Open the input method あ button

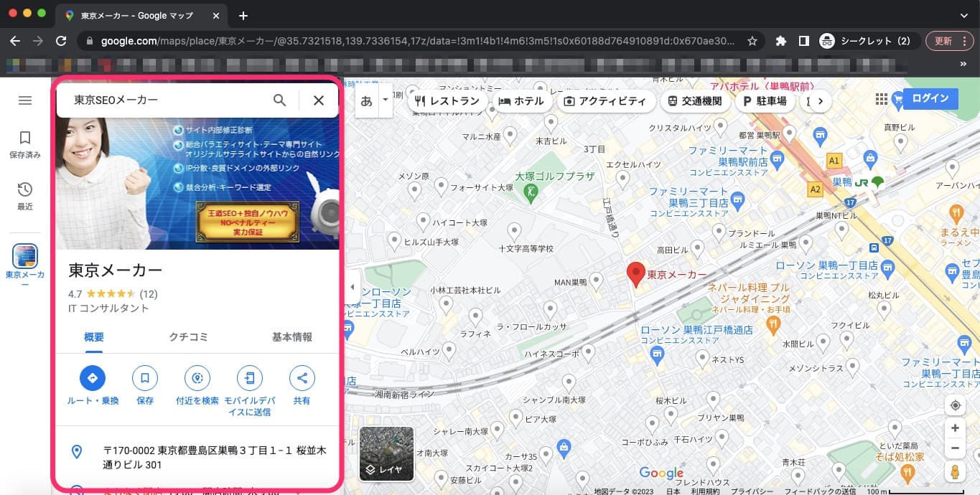367,101
